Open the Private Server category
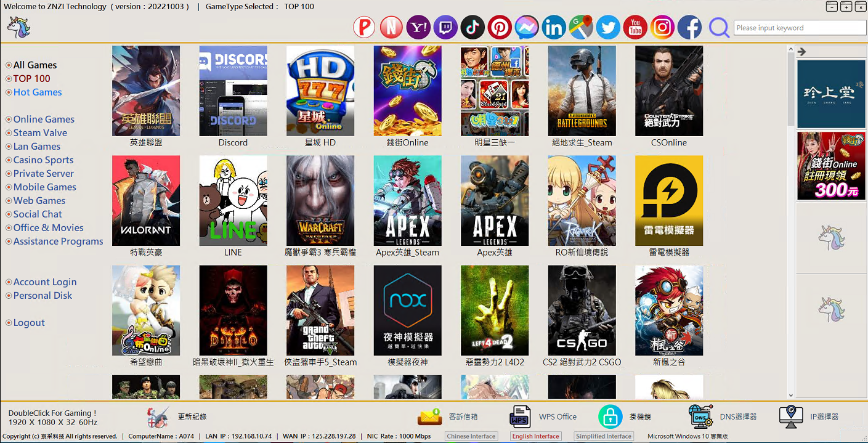This screenshot has height=443, width=868. [x=44, y=173]
